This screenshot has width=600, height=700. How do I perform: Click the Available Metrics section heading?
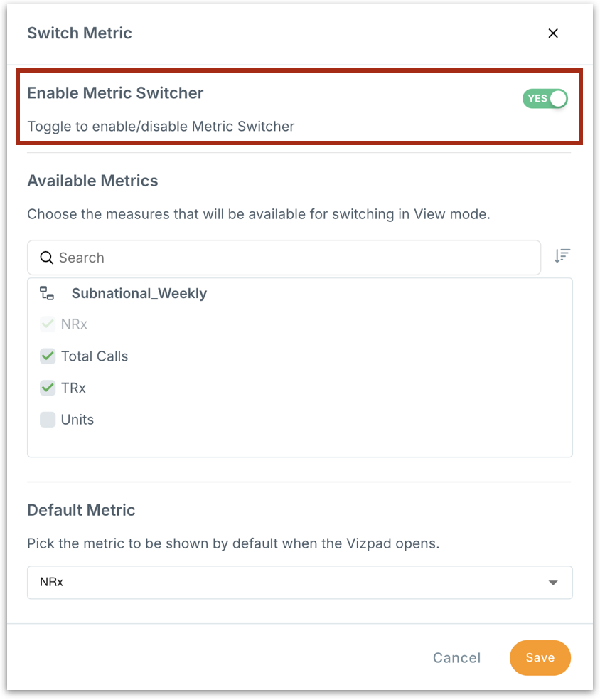pyautogui.click(x=92, y=181)
